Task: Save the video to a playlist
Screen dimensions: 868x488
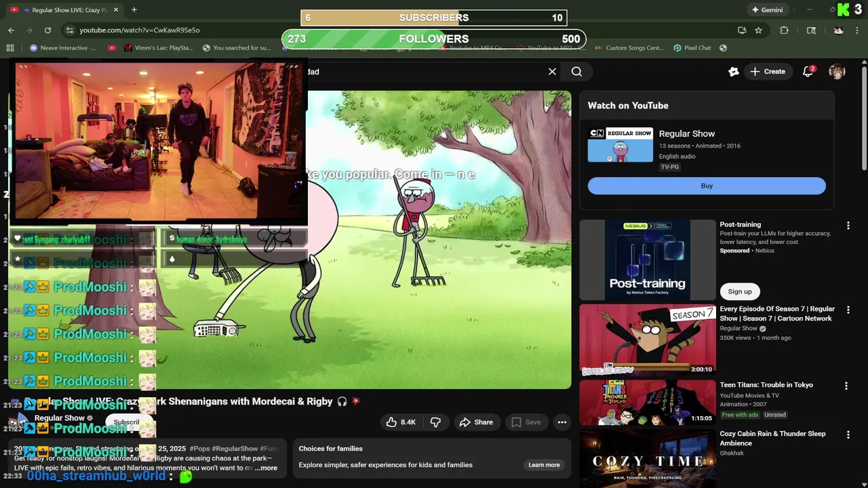Action: coord(526,422)
